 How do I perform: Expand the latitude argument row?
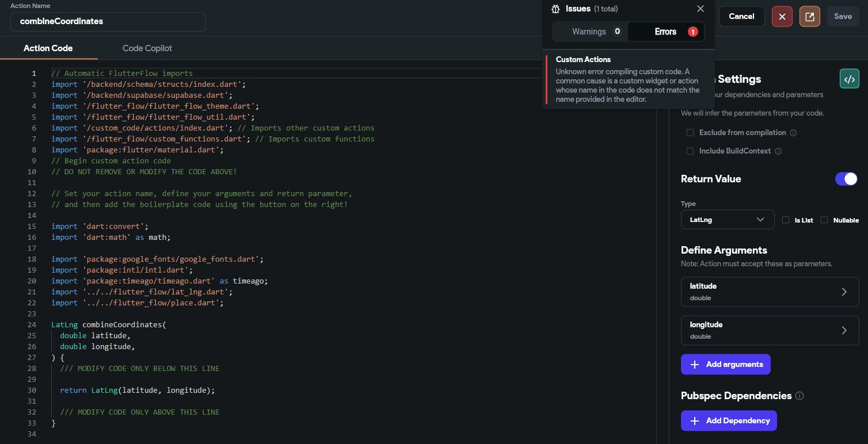(770, 292)
